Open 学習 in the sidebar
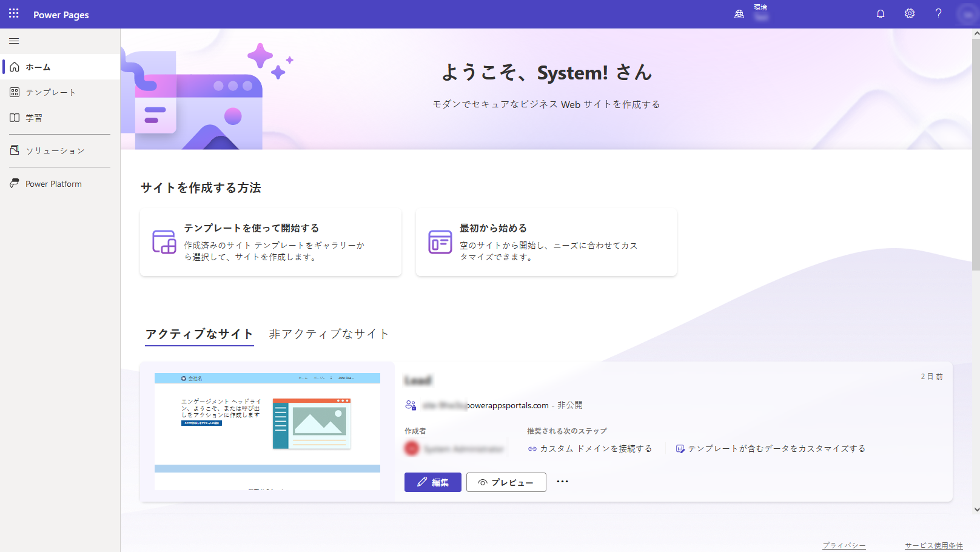Screen dimensions: 980x552 pos(60,118)
